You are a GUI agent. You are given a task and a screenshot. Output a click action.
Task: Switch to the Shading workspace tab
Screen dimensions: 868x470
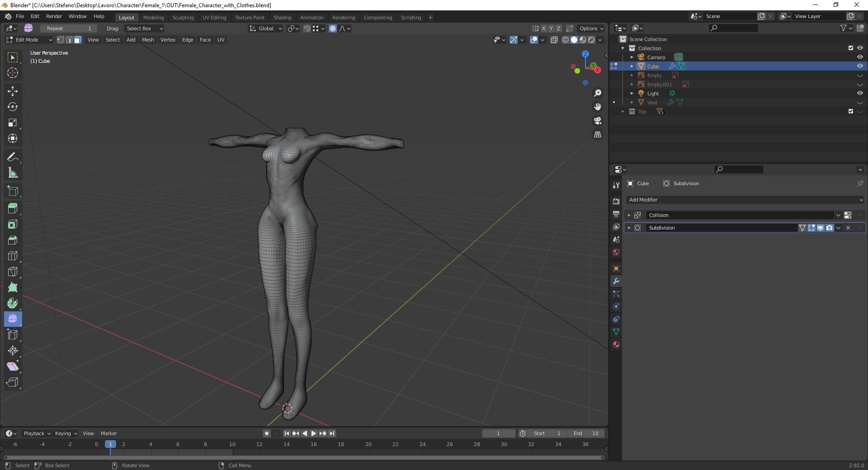pyautogui.click(x=282, y=18)
